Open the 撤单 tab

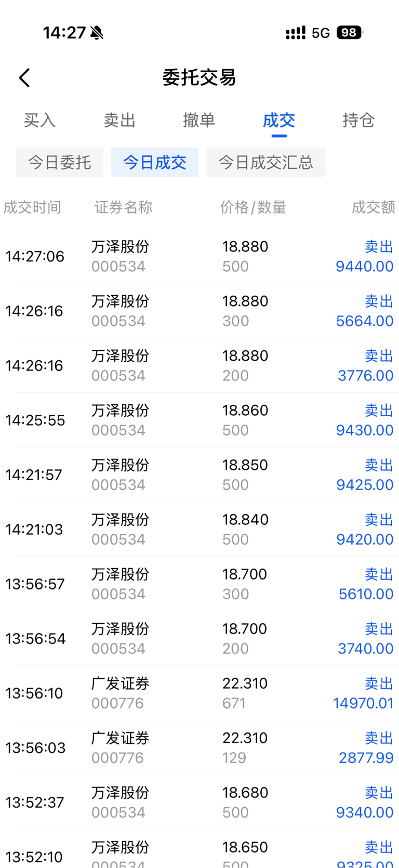pyautogui.click(x=199, y=120)
